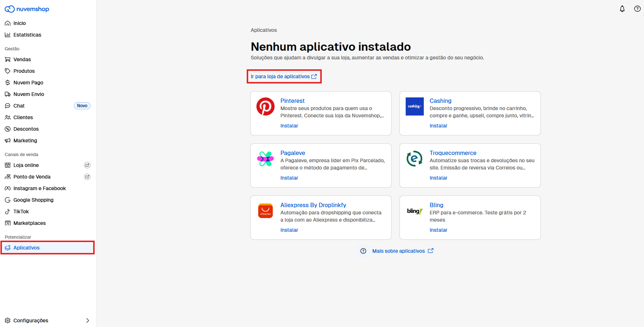Open Pagaleve app title link
The image size is (644, 327).
click(x=293, y=153)
